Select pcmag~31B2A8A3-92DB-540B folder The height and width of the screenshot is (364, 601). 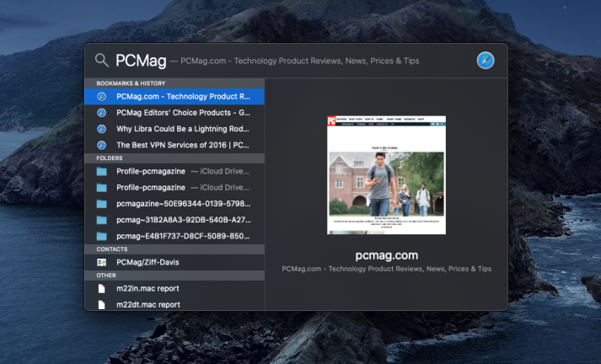pyautogui.click(x=174, y=220)
